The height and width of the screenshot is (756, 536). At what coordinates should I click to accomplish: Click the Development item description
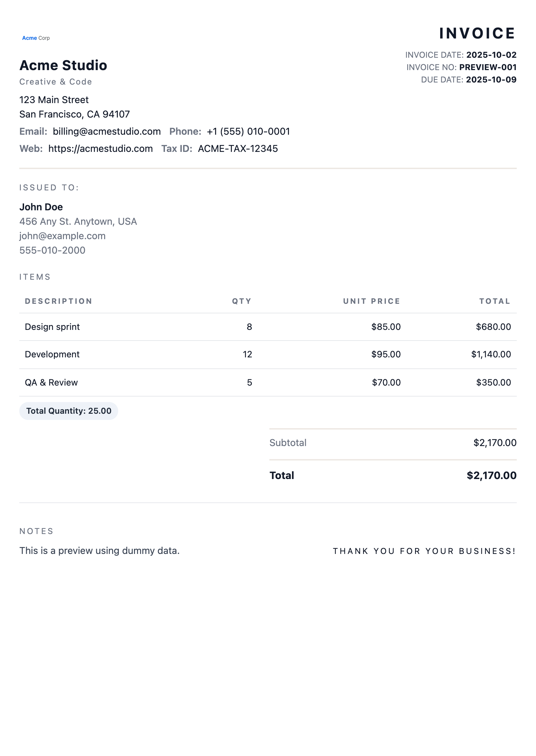52,354
